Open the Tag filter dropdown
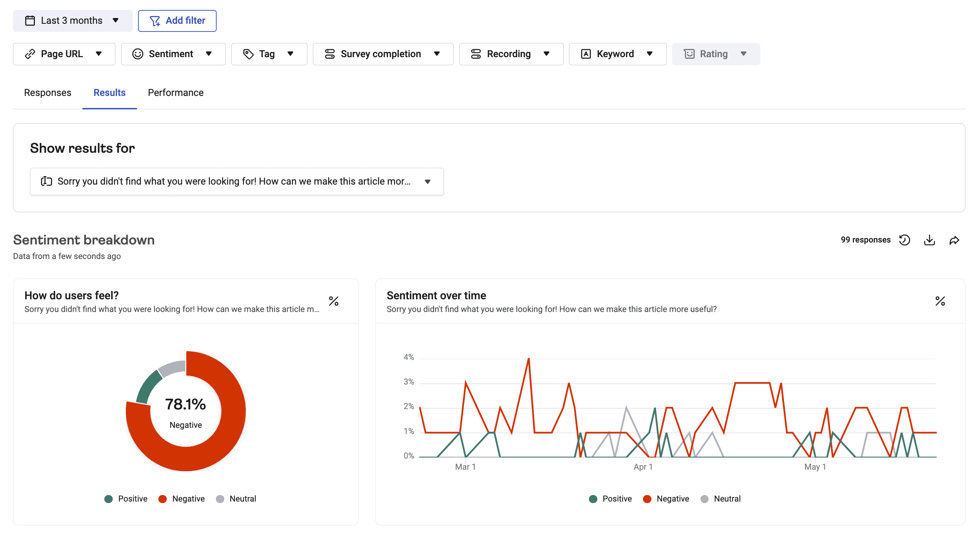Screen dimensions: 980x538 click(269, 54)
